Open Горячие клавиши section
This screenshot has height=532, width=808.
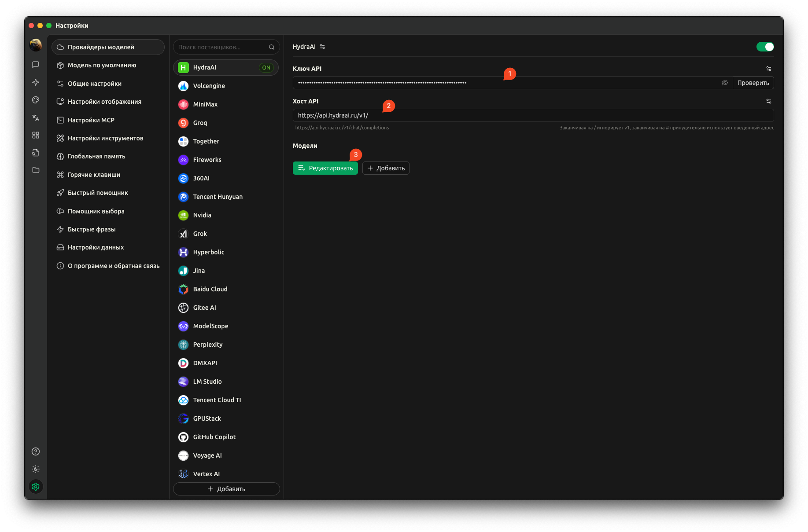(x=108, y=175)
